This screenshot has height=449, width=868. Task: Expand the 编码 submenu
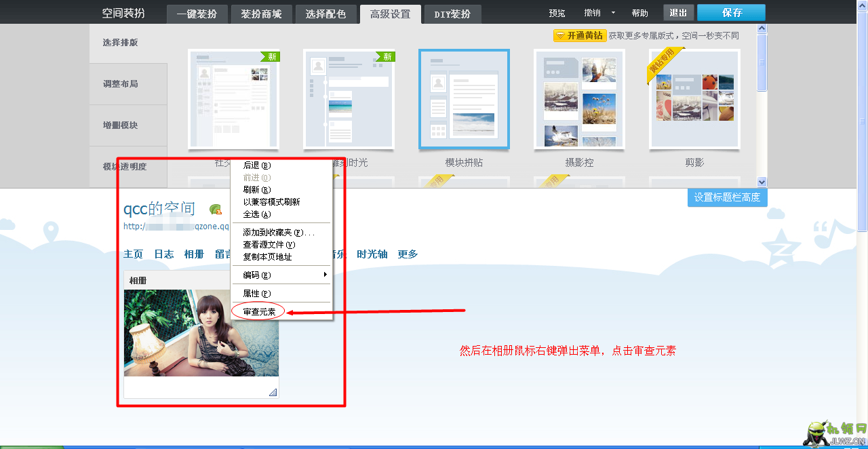pos(281,275)
